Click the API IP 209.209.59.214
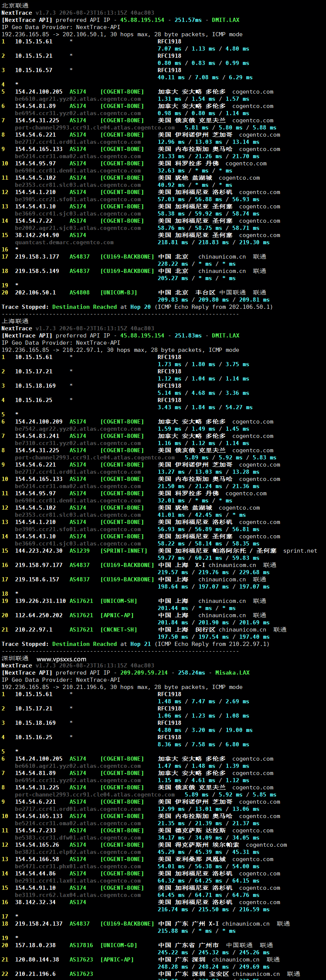 click(144, 673)
